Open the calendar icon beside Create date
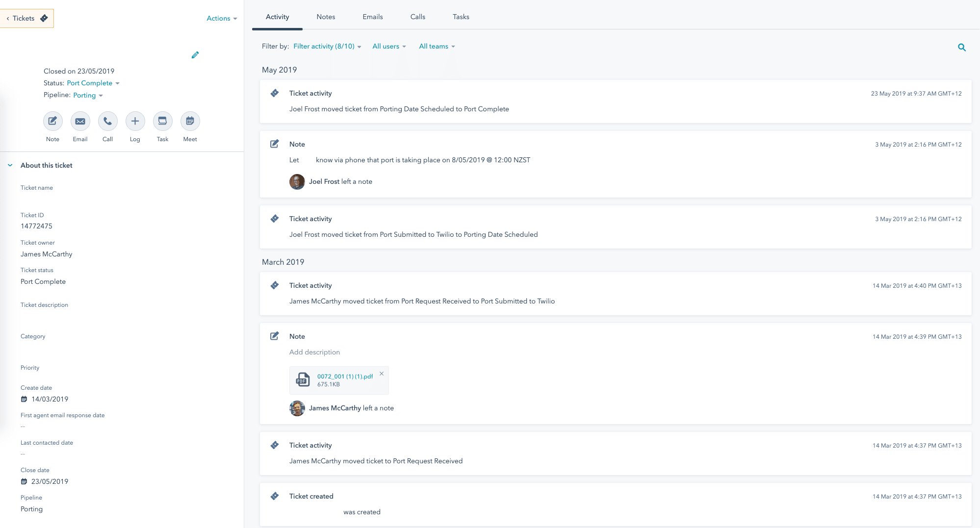Screen dimensions: 980x528 click(24, 399)
